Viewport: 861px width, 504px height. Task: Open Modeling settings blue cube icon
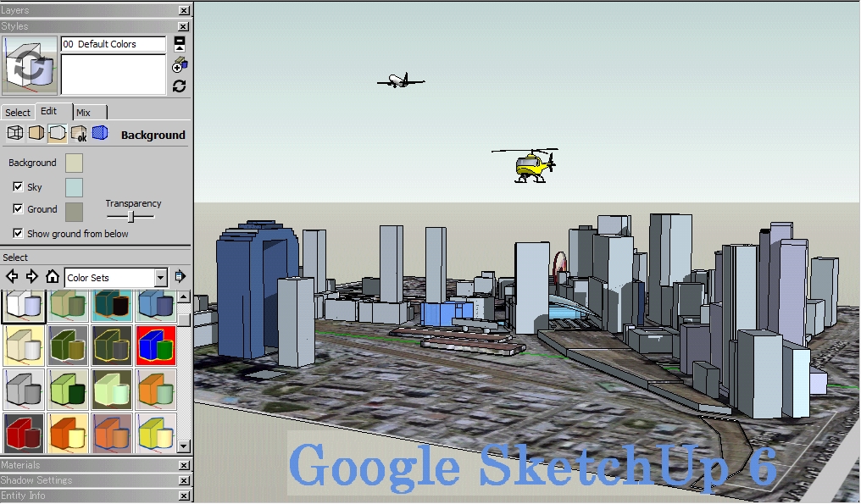pos(100,133)
